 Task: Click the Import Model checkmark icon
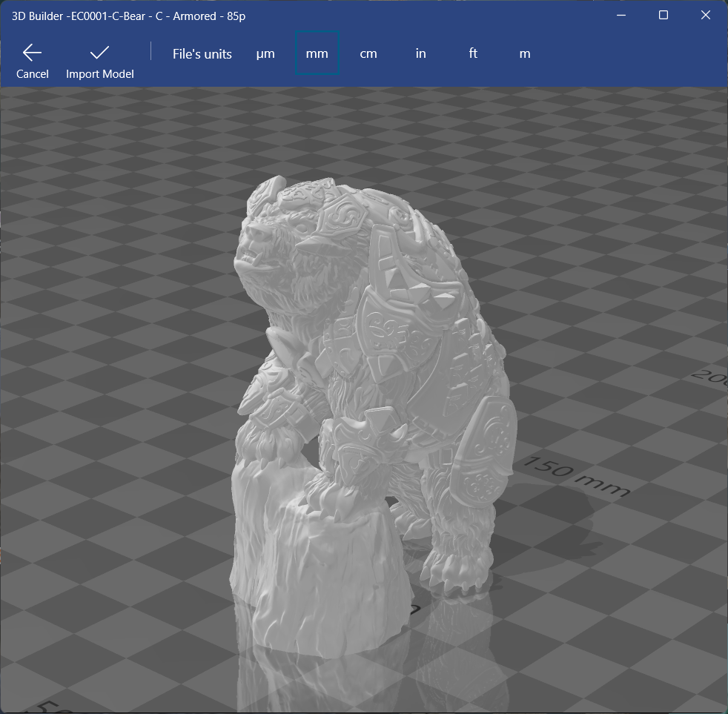click(99, 53)
